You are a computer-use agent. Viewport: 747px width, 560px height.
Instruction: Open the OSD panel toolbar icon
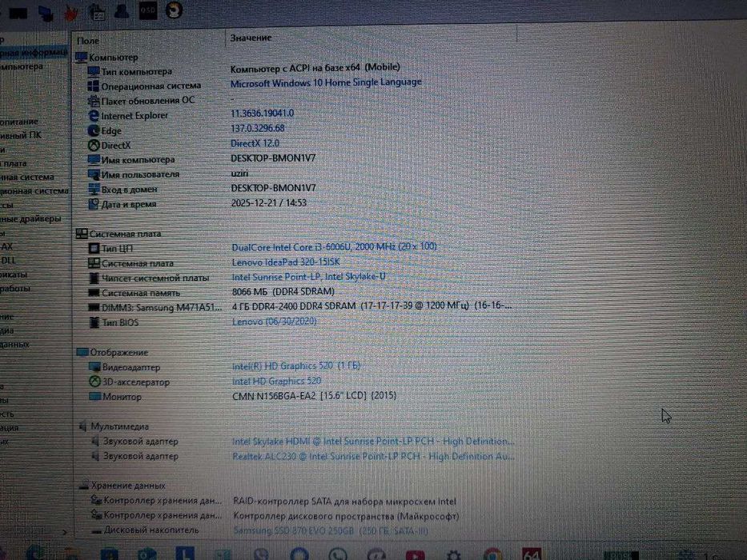point(147,10)
